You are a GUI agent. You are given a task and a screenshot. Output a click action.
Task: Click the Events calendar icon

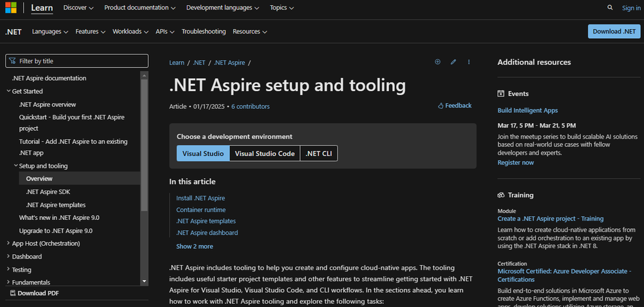click(500, 94)
